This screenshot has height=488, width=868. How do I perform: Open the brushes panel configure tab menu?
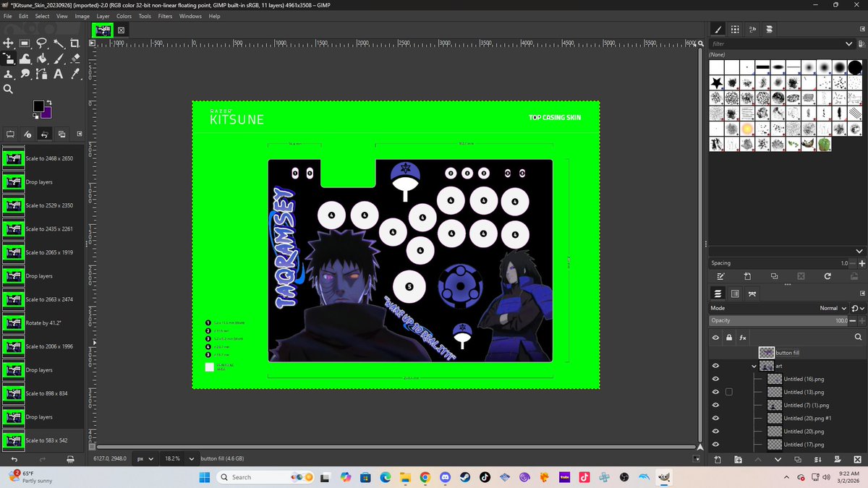click(x=861, y=30)
